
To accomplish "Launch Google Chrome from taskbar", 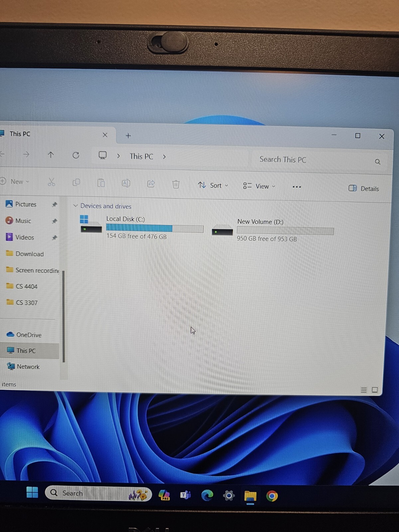I will tap(272, 496).
